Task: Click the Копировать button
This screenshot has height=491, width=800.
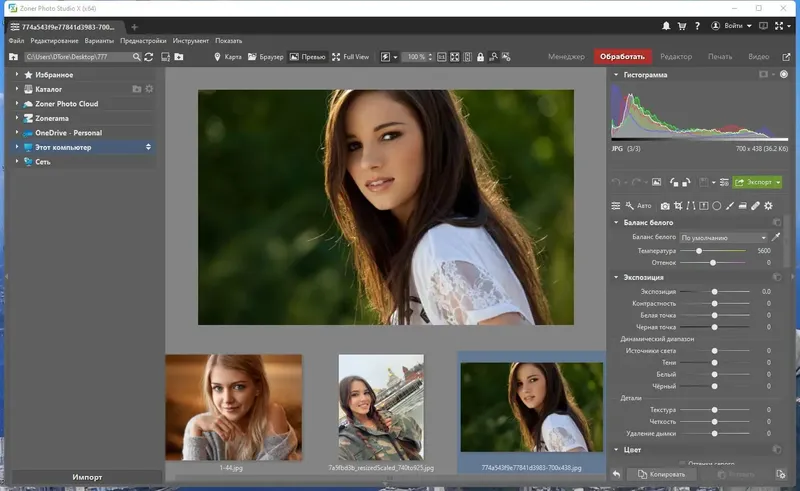Action: [660, 474]
